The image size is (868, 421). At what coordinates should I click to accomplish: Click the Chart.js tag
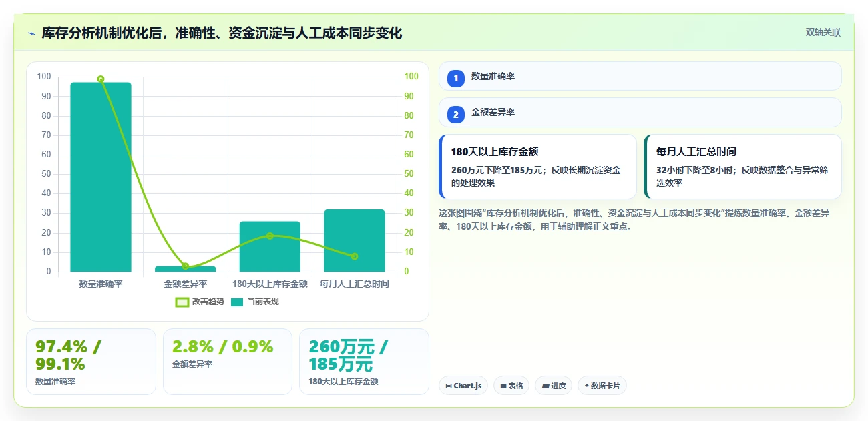pos(463,386)
